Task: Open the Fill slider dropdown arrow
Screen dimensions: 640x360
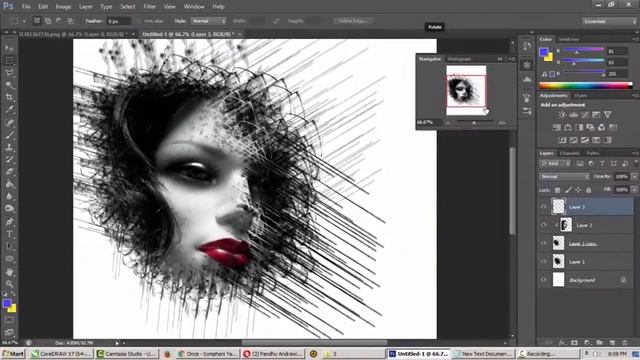Action: pos(634,190)
